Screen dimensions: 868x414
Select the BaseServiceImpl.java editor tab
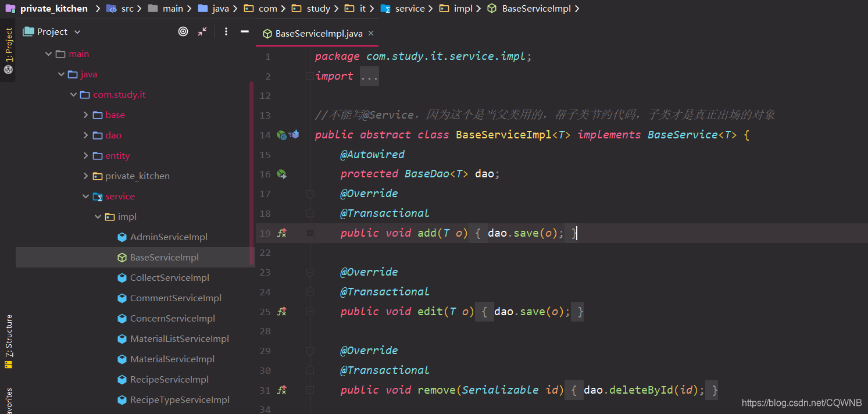tap(318, 33)
